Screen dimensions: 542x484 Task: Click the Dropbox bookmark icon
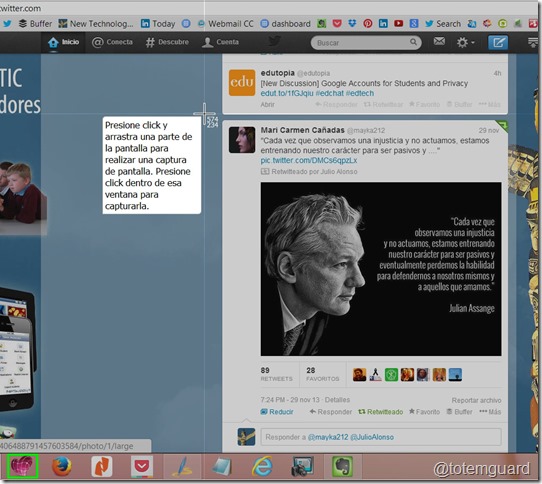(352, 24)
